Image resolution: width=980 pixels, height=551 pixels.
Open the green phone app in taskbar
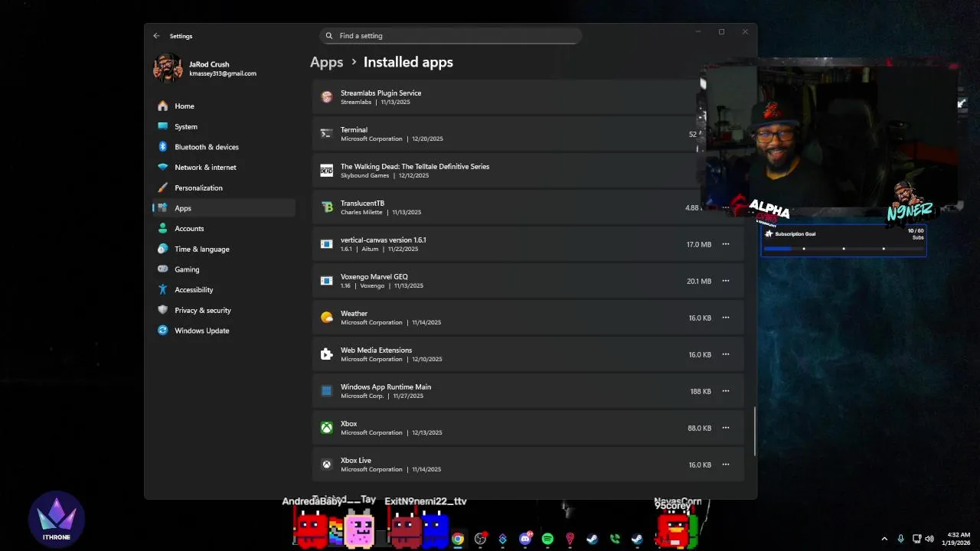615,539
